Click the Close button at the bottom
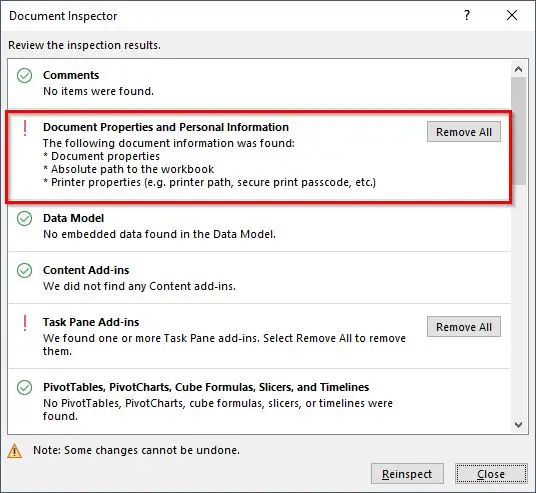The width and height of the screenshot is (536, 493). point(491,474)
